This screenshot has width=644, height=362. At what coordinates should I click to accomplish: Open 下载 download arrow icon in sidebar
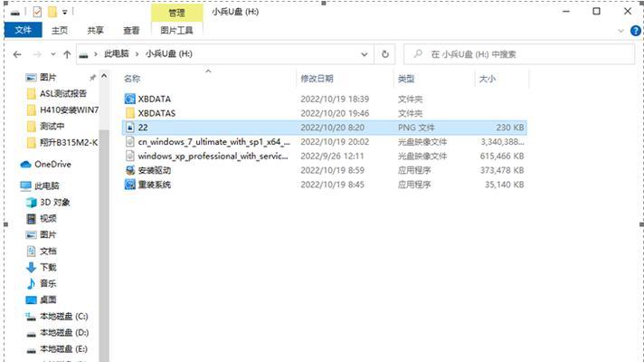tap(32, 267)
